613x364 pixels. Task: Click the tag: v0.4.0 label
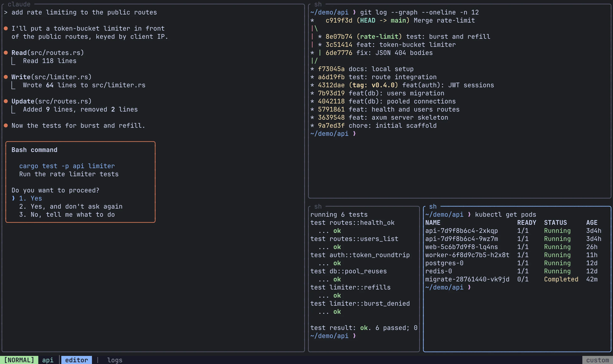[373, 85]
